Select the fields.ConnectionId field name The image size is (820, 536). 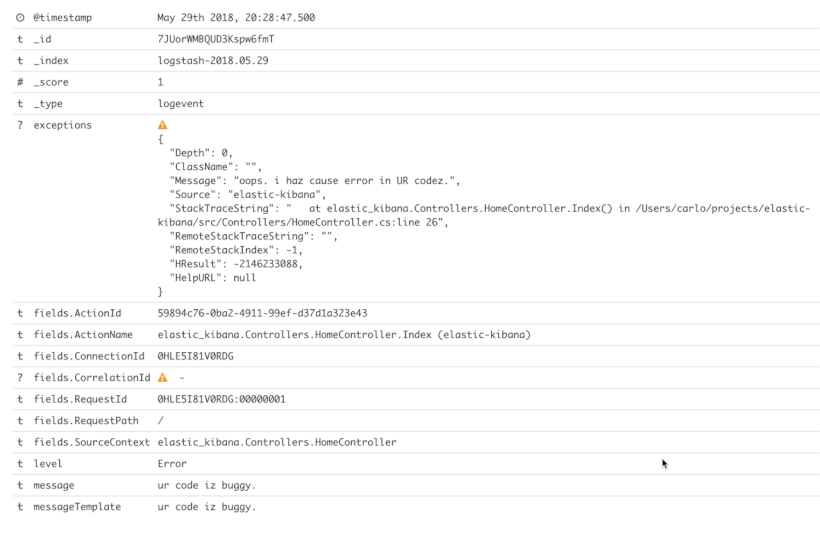89,356
